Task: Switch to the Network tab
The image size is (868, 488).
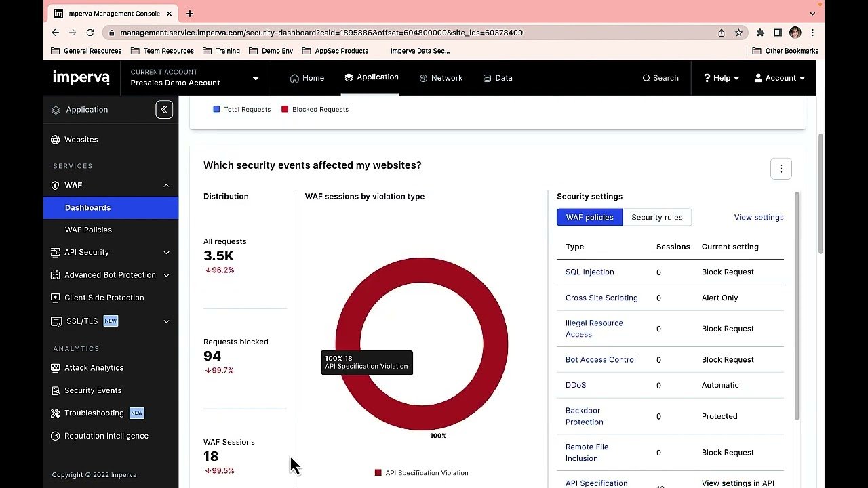Action: [x=441, y=78]
